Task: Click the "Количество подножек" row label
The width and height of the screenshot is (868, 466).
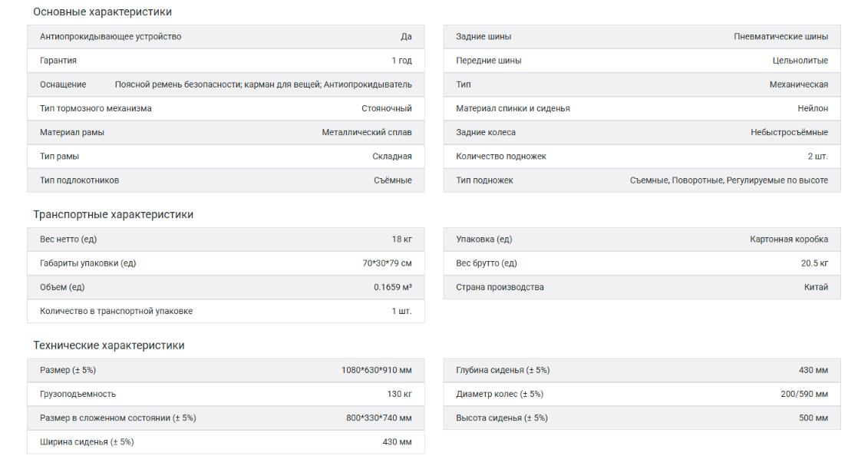Action: pos(501,157)
